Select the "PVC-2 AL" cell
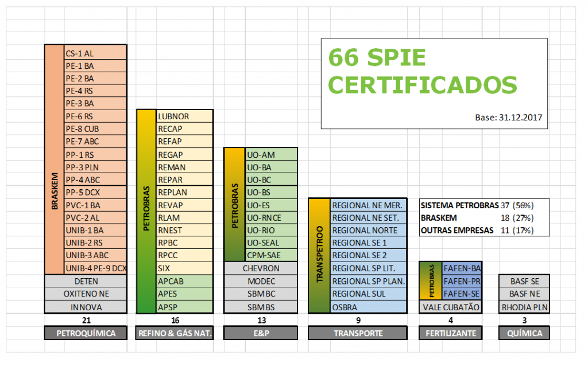 point(95,217)
